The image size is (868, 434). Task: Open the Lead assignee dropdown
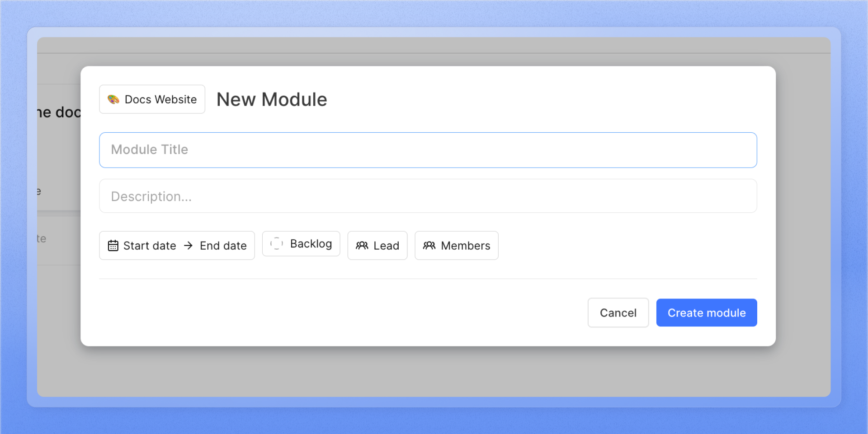(x=377, y=246)
